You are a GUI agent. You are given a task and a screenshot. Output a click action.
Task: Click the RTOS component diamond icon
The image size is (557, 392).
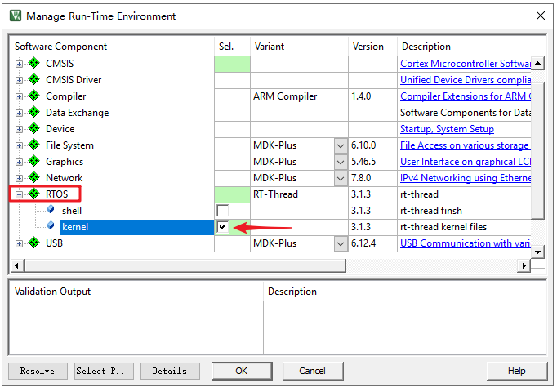point(34,194)
